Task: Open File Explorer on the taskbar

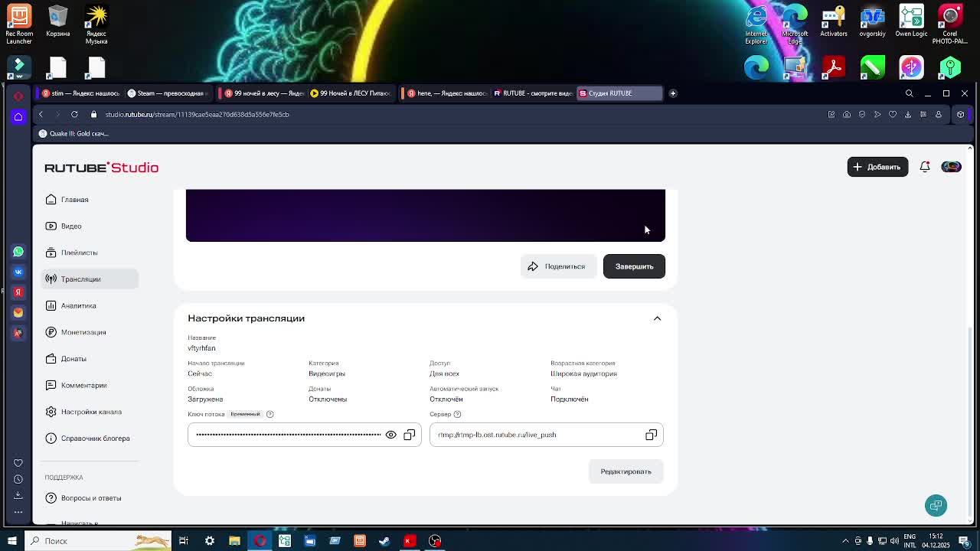Action: 234,541
